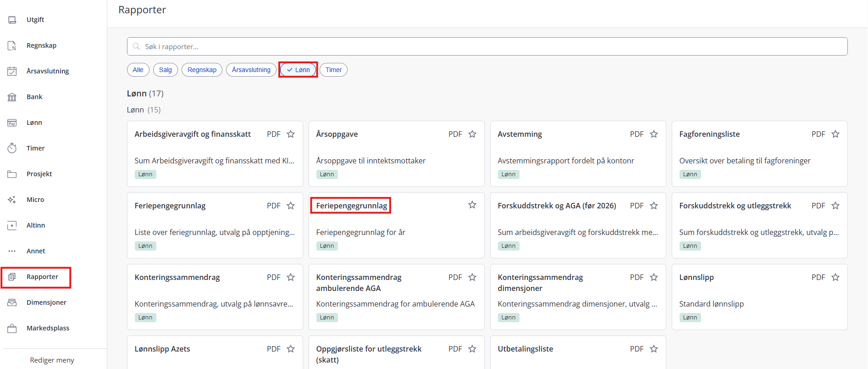Open Altinn from the sidebar icon

(x=12, y=225)
